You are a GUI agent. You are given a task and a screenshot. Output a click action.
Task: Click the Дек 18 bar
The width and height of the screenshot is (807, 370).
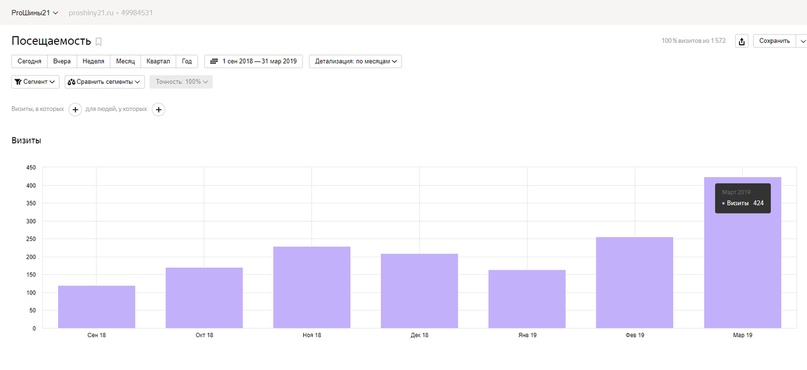[419, 291]
